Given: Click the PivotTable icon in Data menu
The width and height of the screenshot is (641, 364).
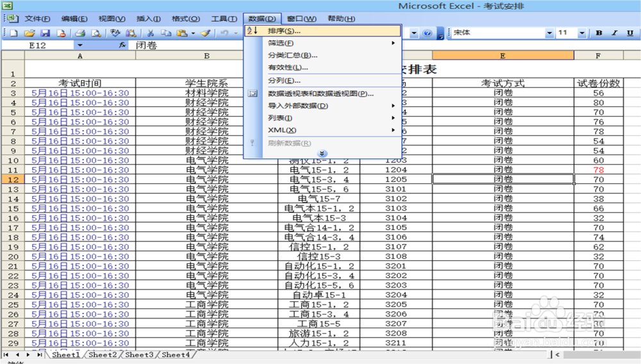Looking at the screenshot, I should [x=253, y=94].
